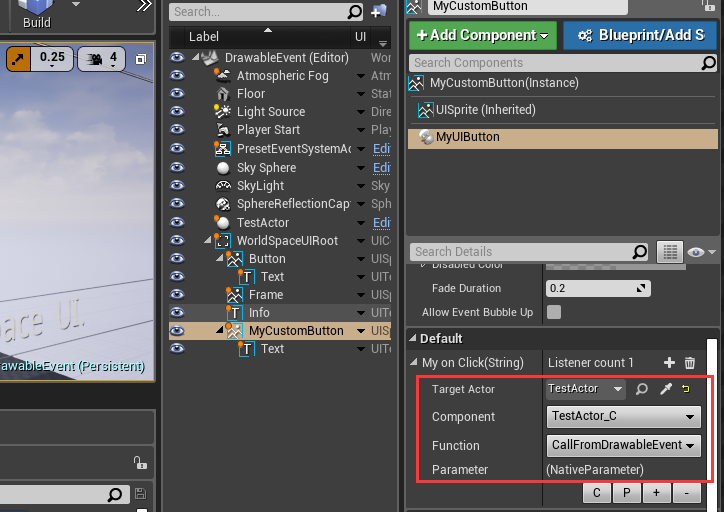Hide DrawableEvent level with eye icon
Viewport: 724px width, 512px height.
pyautogui.click(x=177, y=57)
